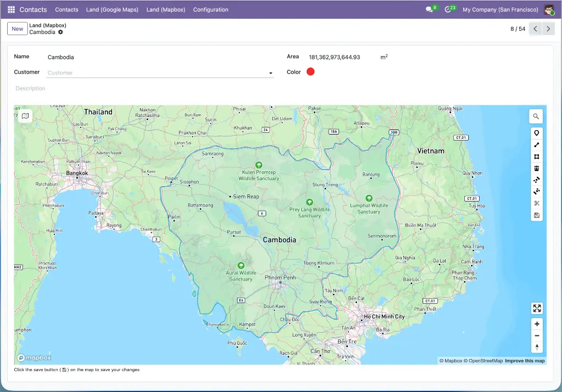Go to next record with right arrow
This screenshot has width=562, height=392.
[x=548, y=29]
